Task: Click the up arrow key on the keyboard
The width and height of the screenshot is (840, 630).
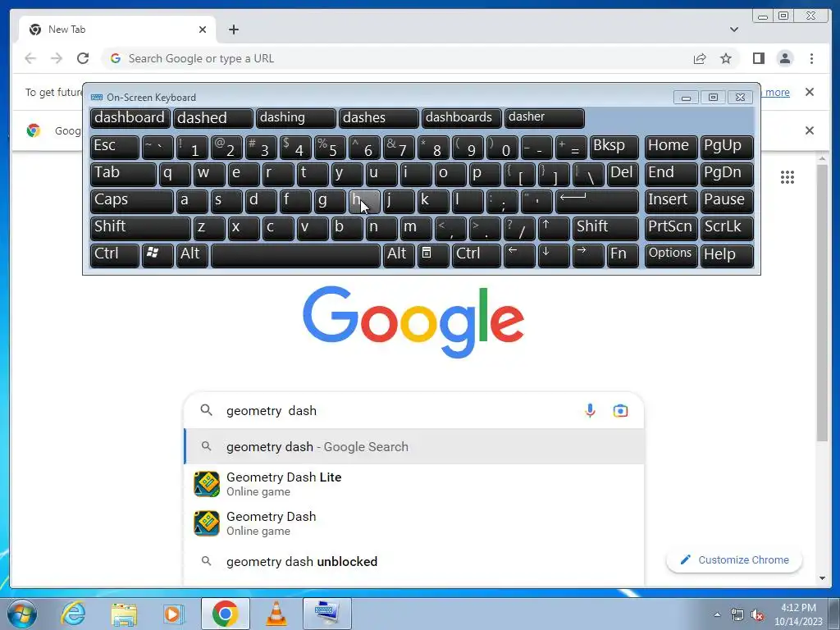Action: (553, 228)
